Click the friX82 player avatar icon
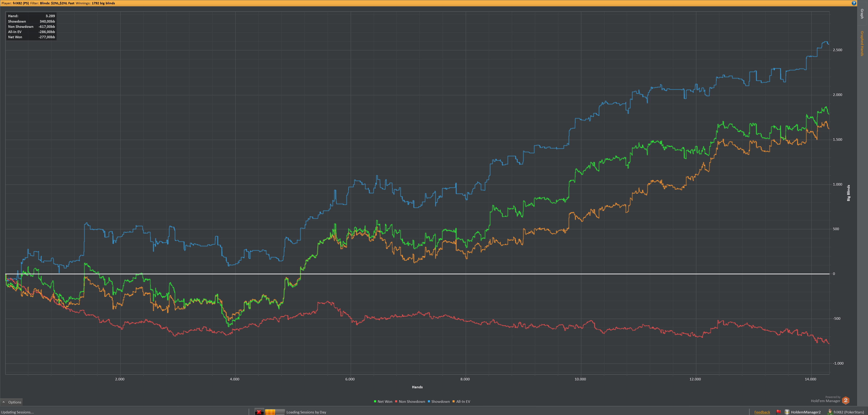 tap(830, 412)
